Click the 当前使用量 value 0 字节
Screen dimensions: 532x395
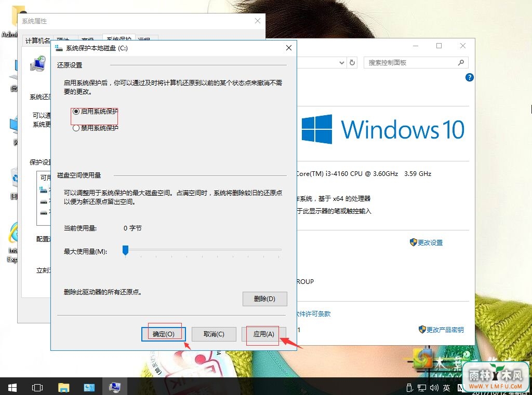pyautogui.click(x=132, y=228)
